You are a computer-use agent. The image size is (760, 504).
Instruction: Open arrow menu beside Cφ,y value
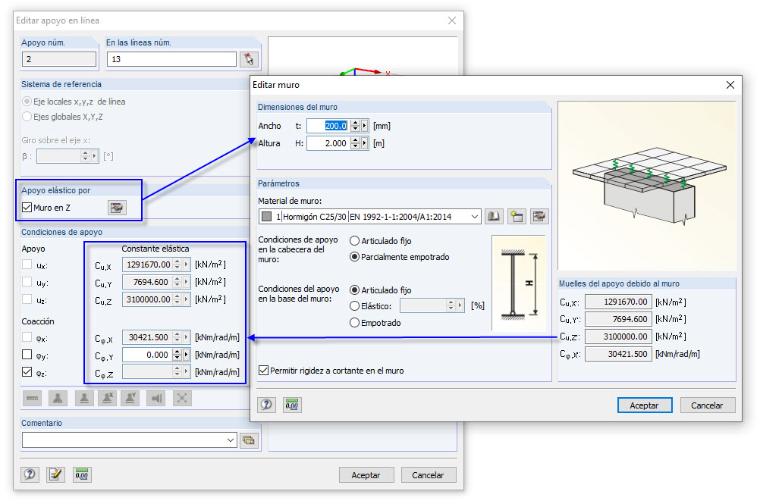(186, 355)
